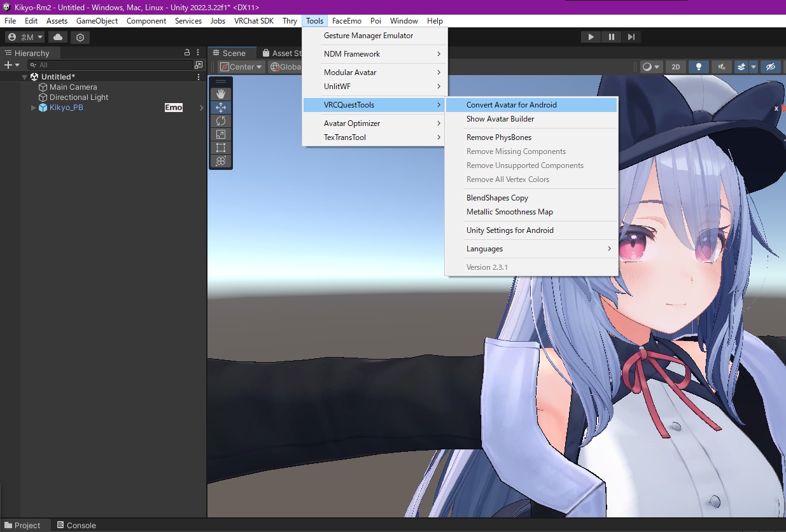Open the Thry menu
786x532 pixels.
point(290,21)
